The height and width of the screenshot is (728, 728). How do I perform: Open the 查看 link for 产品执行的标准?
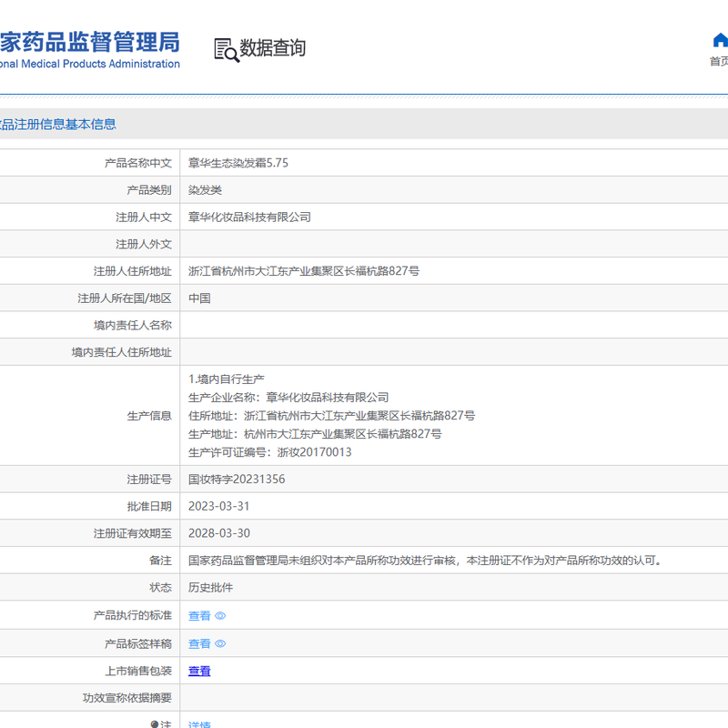coord(199,616)
